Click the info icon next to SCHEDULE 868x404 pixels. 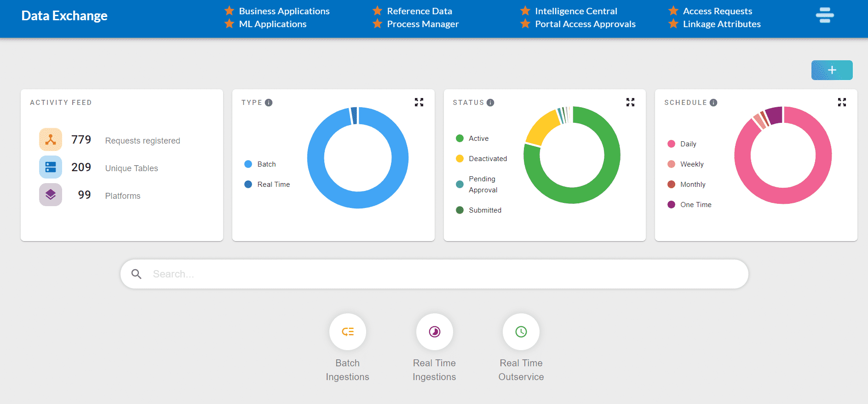click(x=713, y=103)
